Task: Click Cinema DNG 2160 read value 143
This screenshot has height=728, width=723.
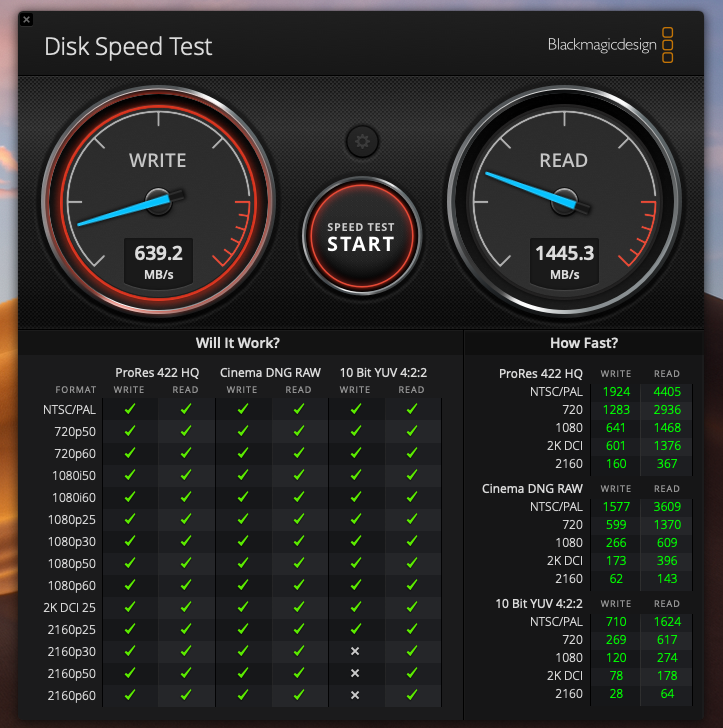Action: (x=667, y=578)
